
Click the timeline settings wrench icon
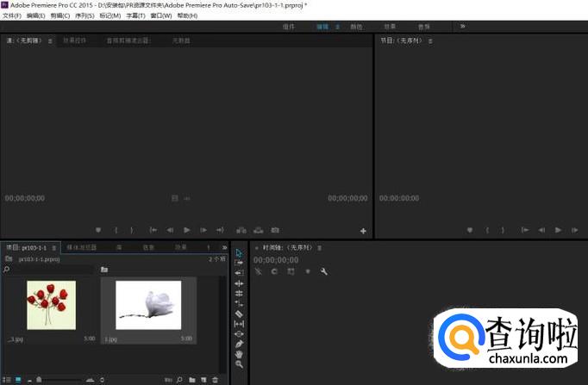click(324, 271)
